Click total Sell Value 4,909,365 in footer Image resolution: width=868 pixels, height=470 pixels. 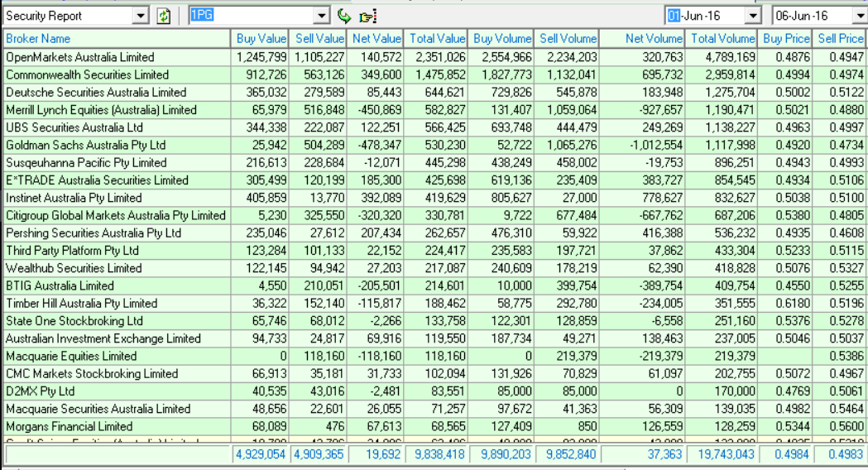pos(319,454)
